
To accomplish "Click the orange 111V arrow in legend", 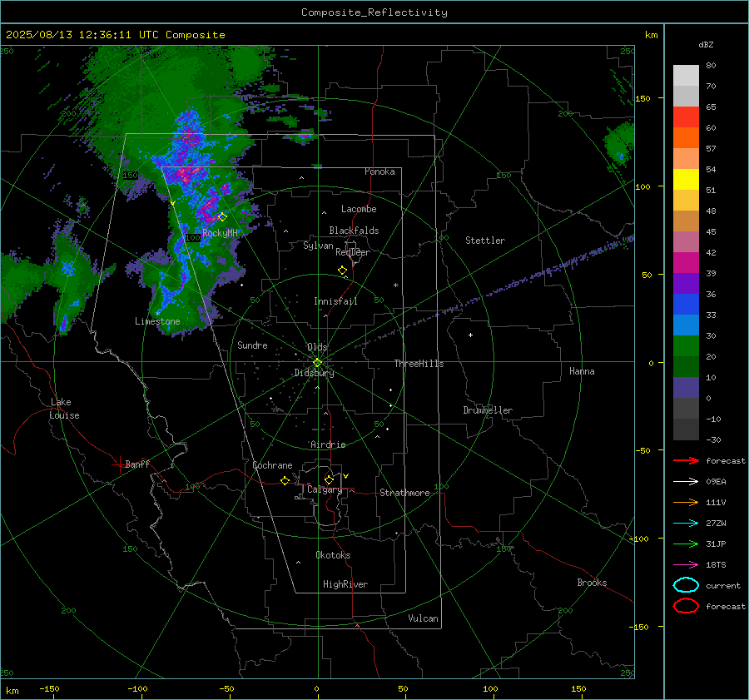I will (x=686, y=502).
